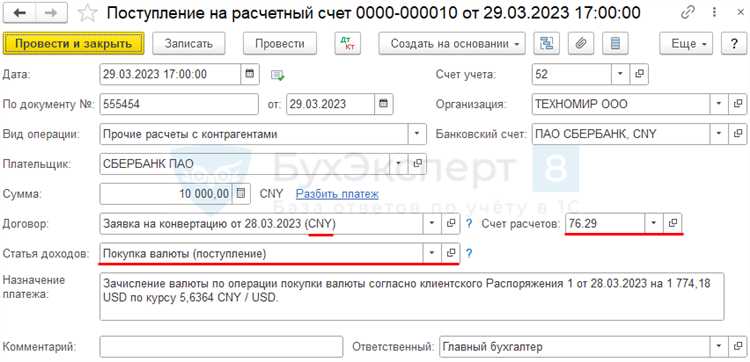Click the Счет учета field 52

click(572, 74)
